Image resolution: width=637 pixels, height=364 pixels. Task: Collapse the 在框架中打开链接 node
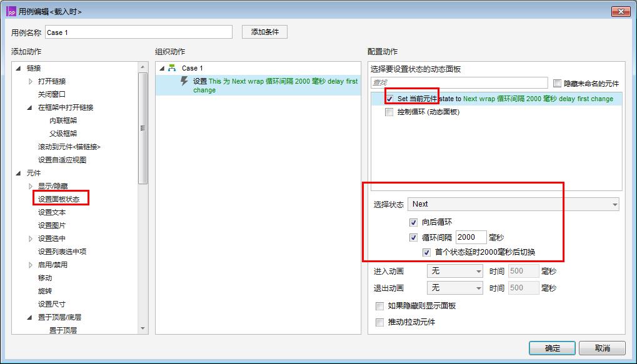[x=29, y=107]
